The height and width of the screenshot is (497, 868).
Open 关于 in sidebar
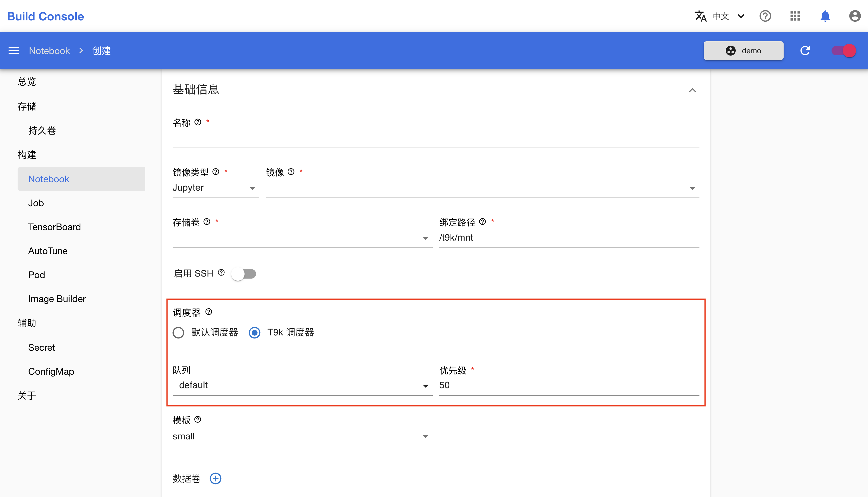27,396
